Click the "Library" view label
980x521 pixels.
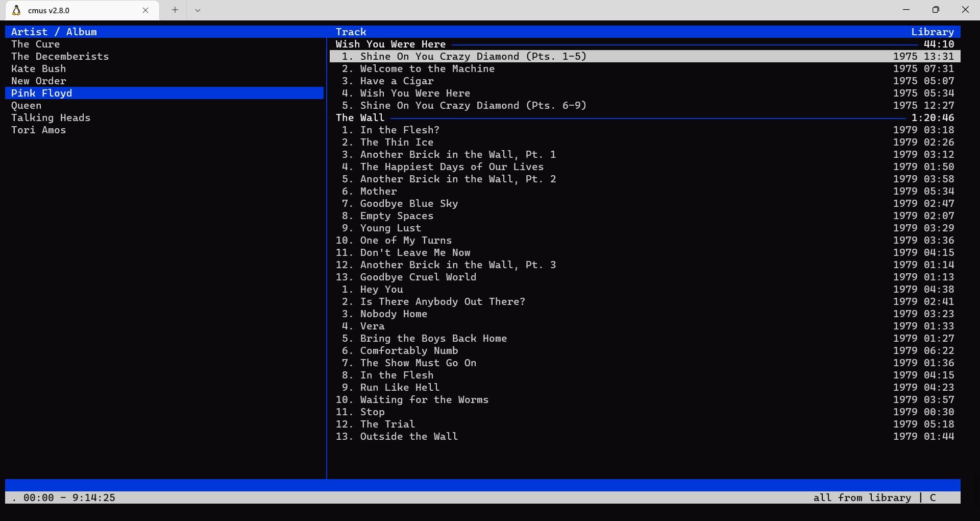coord(933,32)
